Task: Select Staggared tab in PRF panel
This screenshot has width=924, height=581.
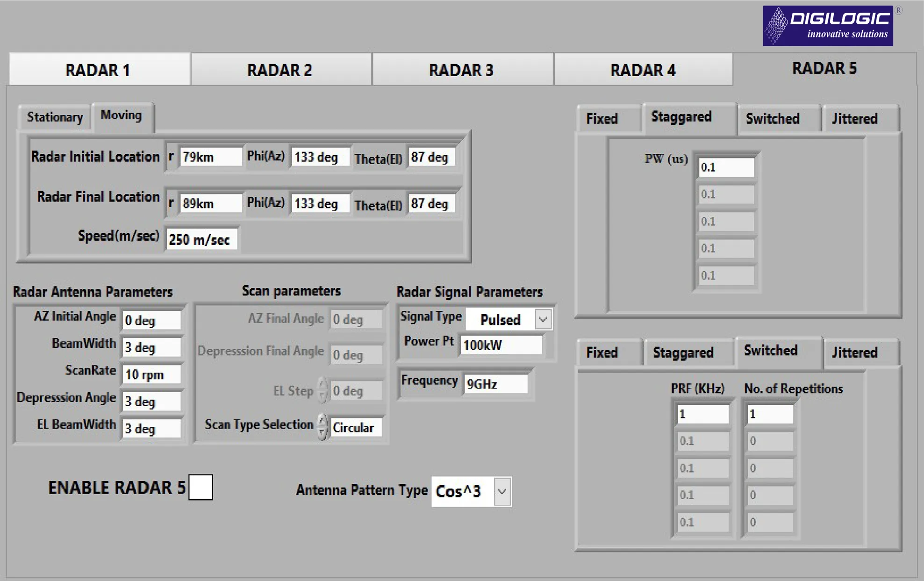Action: [683, 352]
